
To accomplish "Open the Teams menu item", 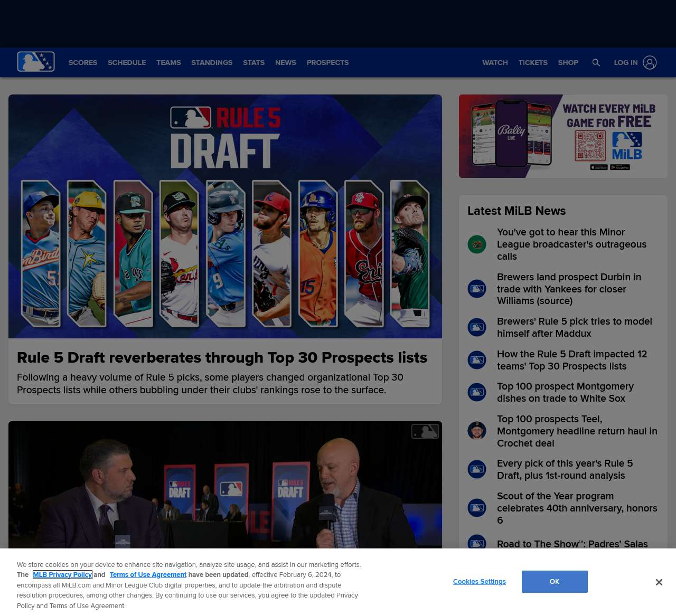I will (x=168, y=62).
